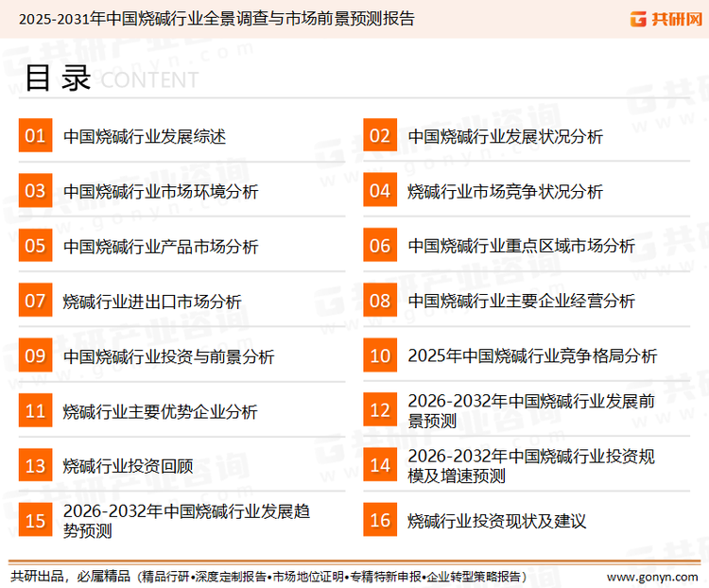Click the orange 07 number badge
This screenshot has width=709, height=588.
click(35, 301)
